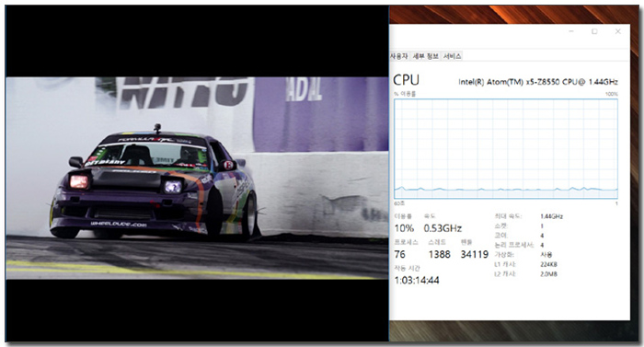The image size is (644, 347).
Task: Click the uptime value 1:03:14:44
Action: (417, 281)
